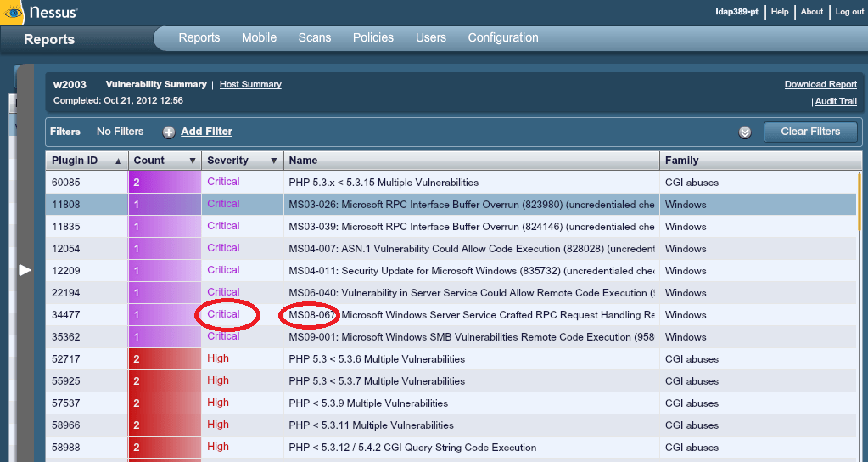Viewport: 868px width, 462px height.
Task: Open PHP < 5.3.9 Multiple Vulnerabilities
Action: click(368, 403)
